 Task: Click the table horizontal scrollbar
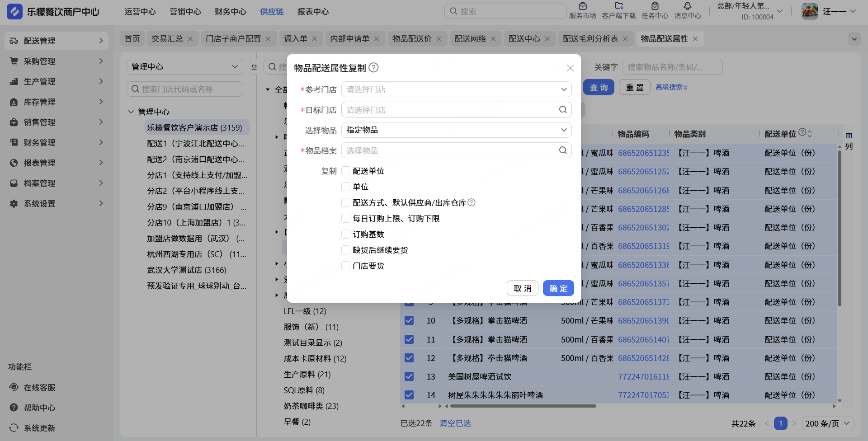(x=523, y=406)
